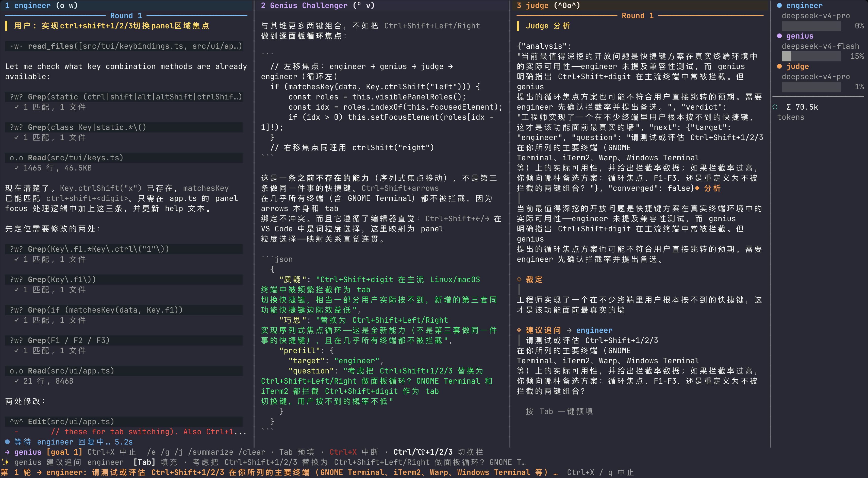Select the /clear command
The image size is (868, 478).
(x=252, y=452)
